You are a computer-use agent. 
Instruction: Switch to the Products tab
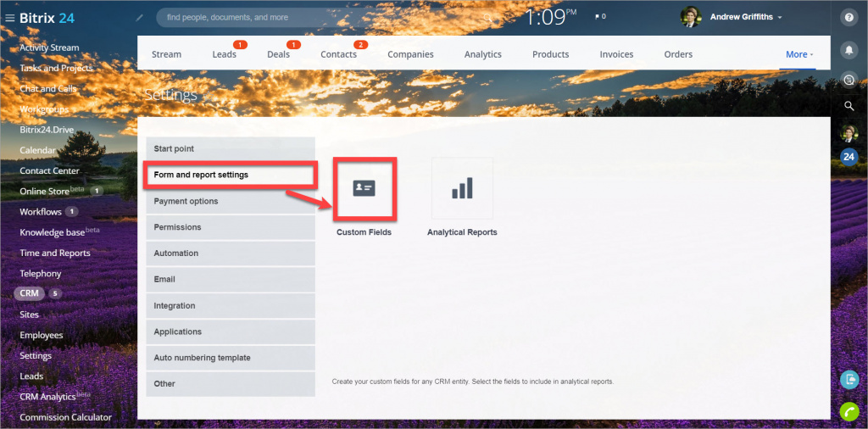tap(551, 54)
